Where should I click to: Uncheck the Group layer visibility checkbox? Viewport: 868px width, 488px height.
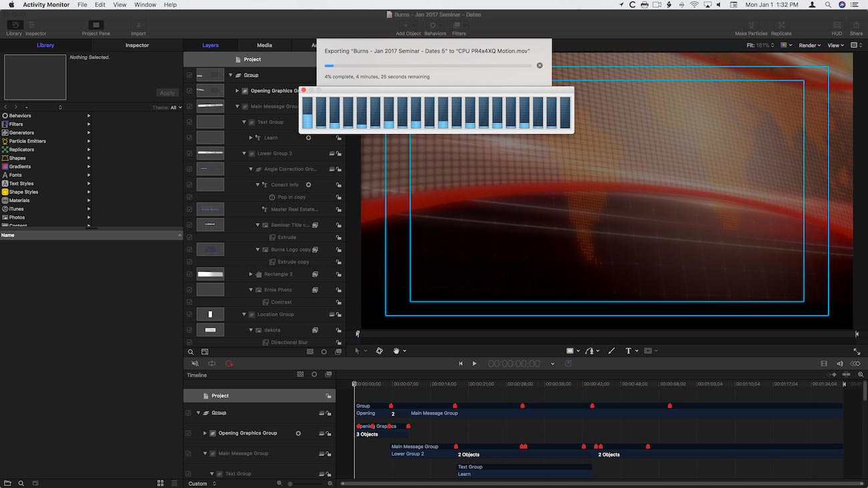pyautogui.click(x=190, y=75)
